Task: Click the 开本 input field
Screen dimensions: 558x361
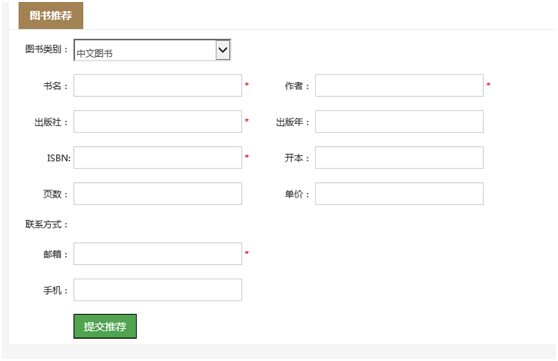Action: (x=399, y=157)
